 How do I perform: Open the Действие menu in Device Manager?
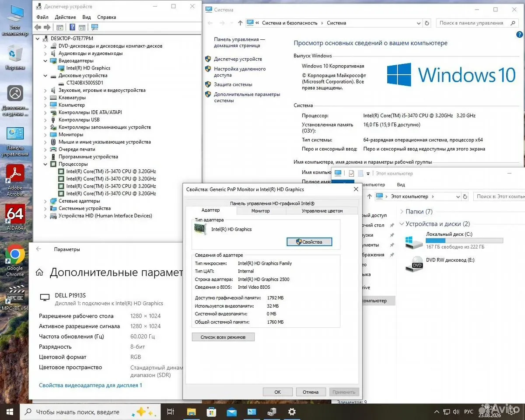tap(66, 17)
